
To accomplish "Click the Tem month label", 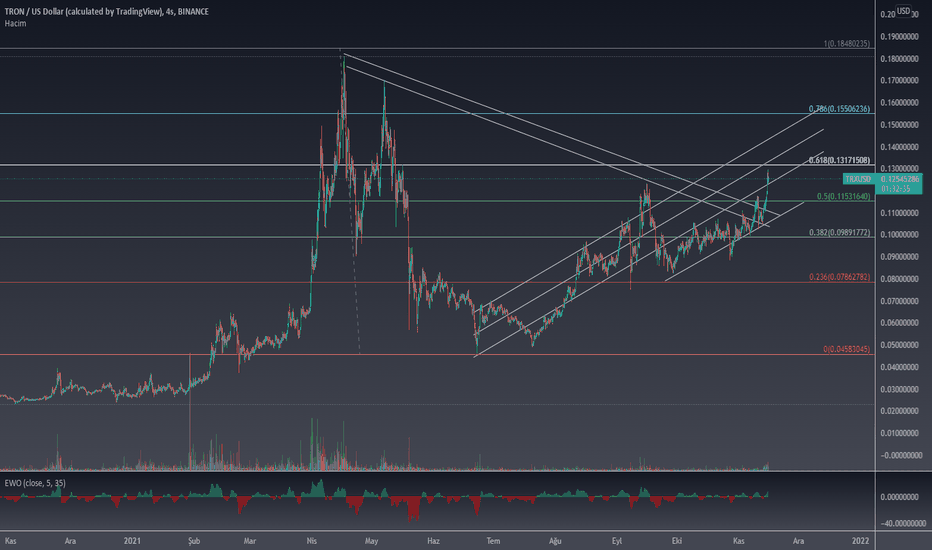I will click(x=493, y=540).
